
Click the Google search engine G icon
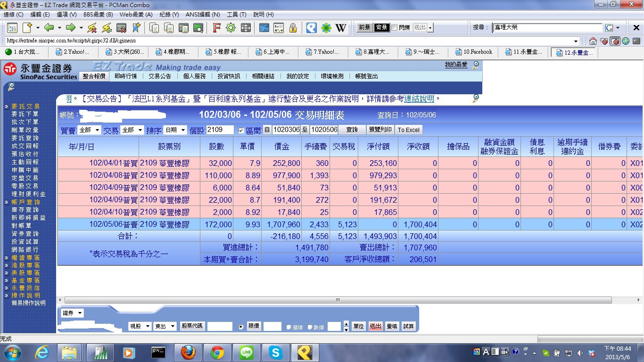(609, 28)
